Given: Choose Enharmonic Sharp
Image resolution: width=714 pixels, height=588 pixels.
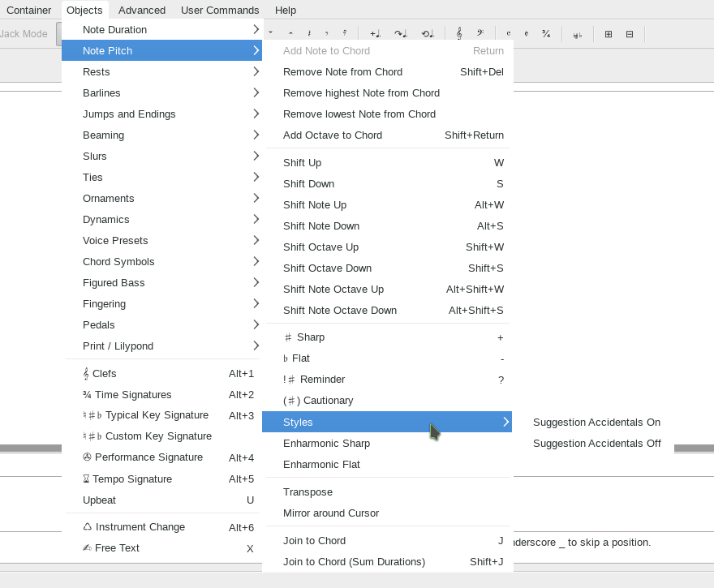Looking at the screenshot, I should pyautogui.click(x=387, y=444).
